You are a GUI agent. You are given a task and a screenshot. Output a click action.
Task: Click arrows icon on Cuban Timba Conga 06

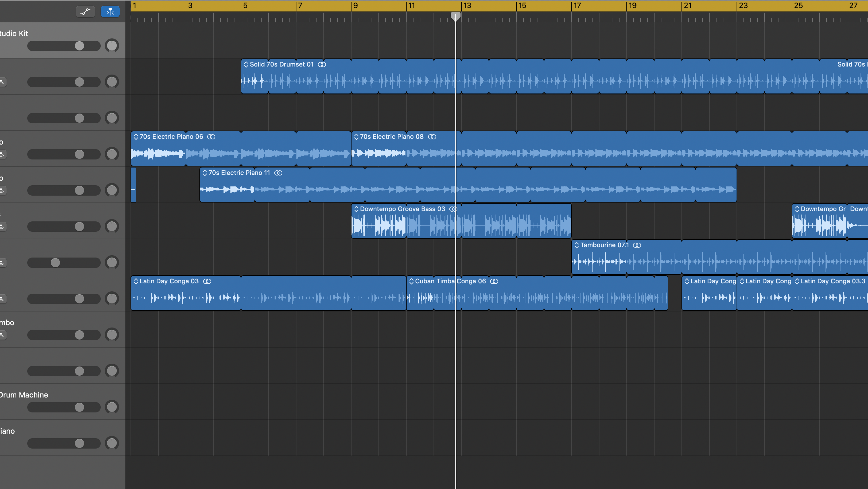411,281
